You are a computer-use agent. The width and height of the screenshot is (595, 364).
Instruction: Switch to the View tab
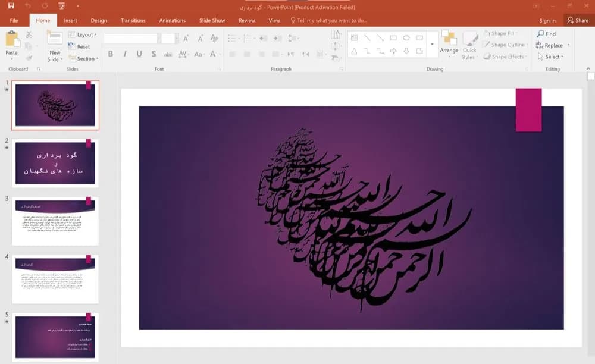(x=274, y=20)
